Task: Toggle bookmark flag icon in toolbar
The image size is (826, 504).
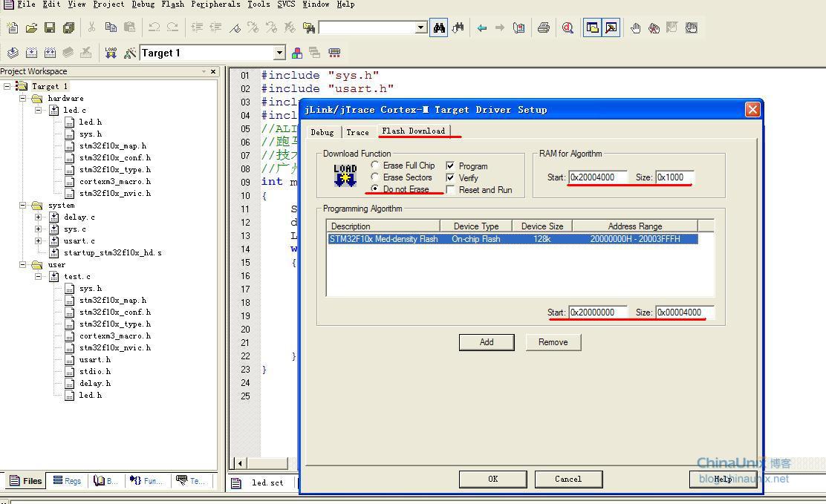Action: pyautogui.click(x=235, y=27)
